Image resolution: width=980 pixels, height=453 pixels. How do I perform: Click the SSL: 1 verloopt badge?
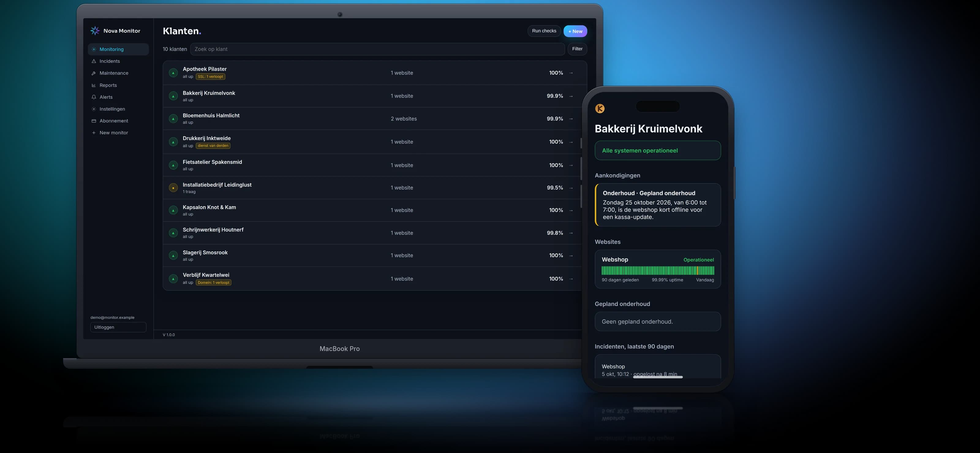coord(210,77)
